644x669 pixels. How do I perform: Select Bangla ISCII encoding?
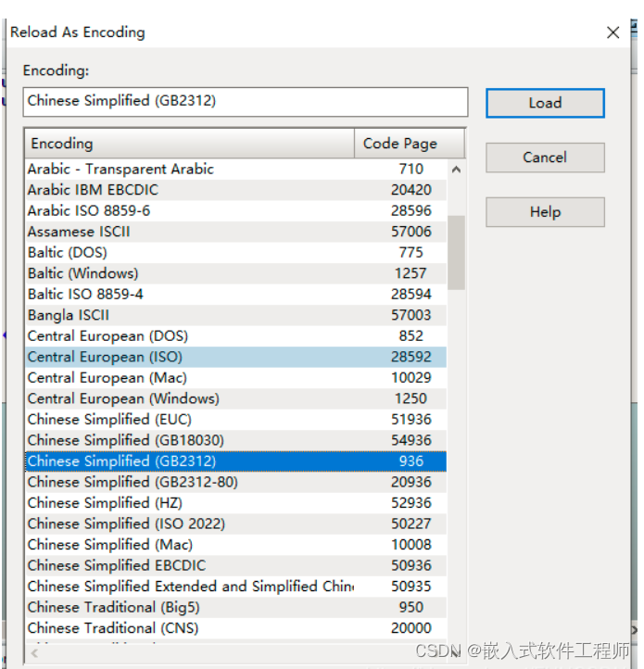point(236,315)
